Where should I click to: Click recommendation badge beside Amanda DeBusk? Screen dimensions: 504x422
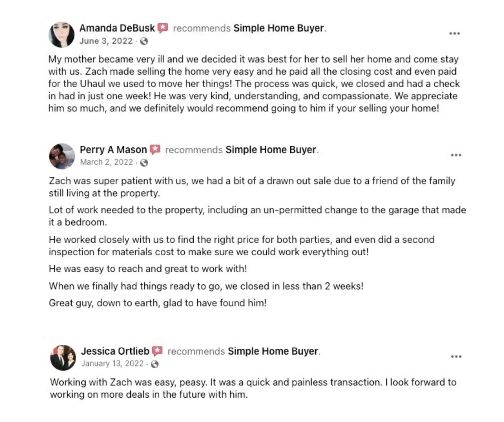(163, 28)
